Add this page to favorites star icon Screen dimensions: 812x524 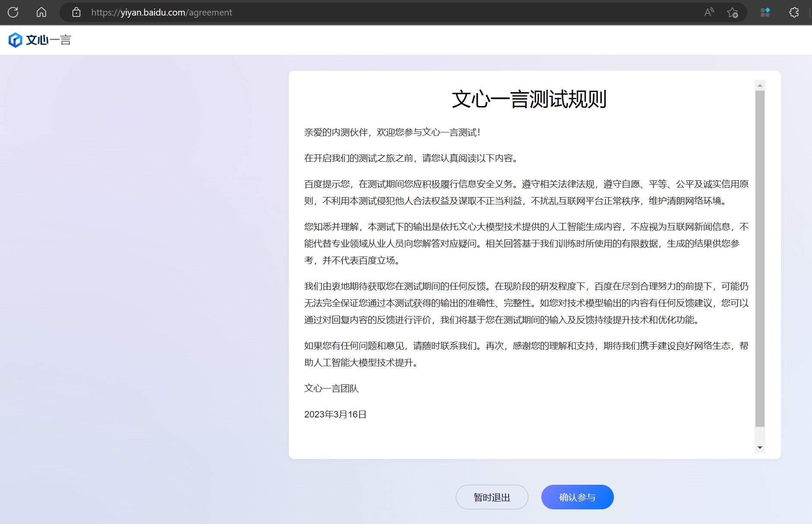coord(733,13)
